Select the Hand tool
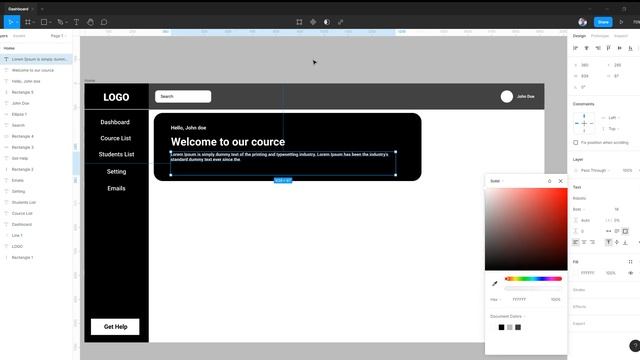The width and height of the screenshot is (640, 360). click(x=90, y=22)
